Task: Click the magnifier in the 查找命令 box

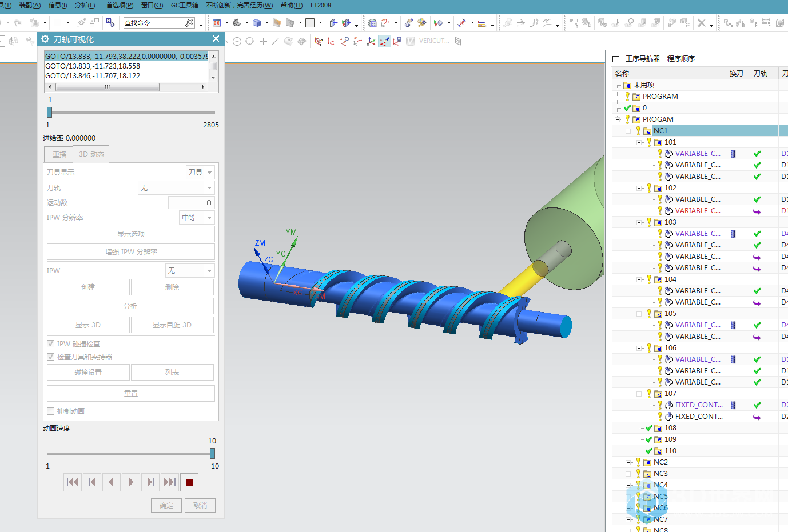Action: pos(189,23)
